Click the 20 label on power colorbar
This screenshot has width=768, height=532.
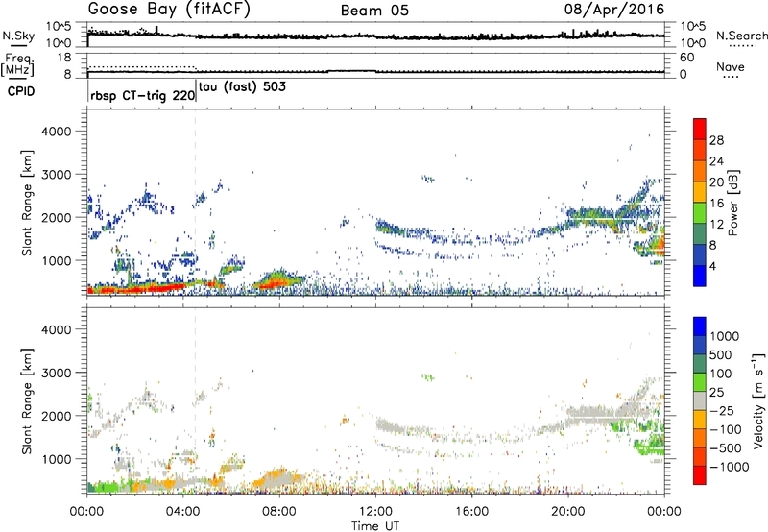coord(716,182)
